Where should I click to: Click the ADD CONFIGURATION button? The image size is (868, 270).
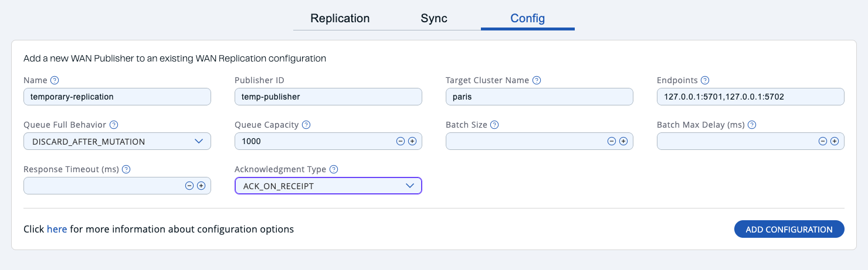point(789,229)
